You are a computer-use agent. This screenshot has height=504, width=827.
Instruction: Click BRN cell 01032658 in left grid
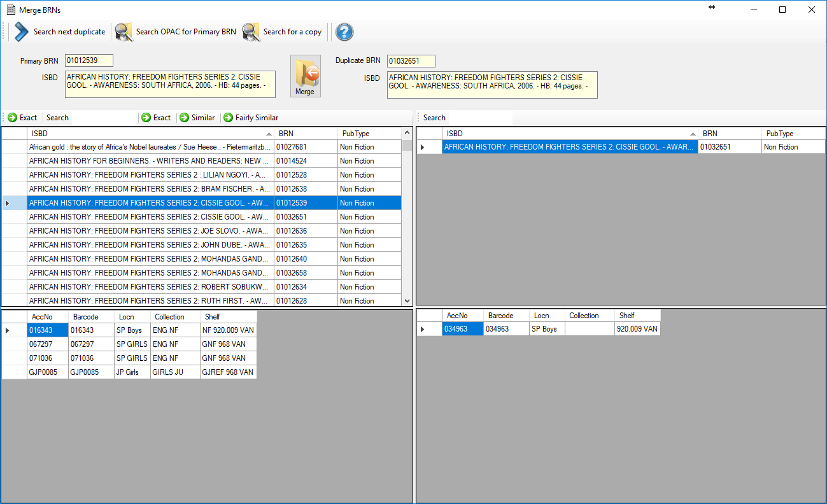pyautogui.click(x=306, y=273)
